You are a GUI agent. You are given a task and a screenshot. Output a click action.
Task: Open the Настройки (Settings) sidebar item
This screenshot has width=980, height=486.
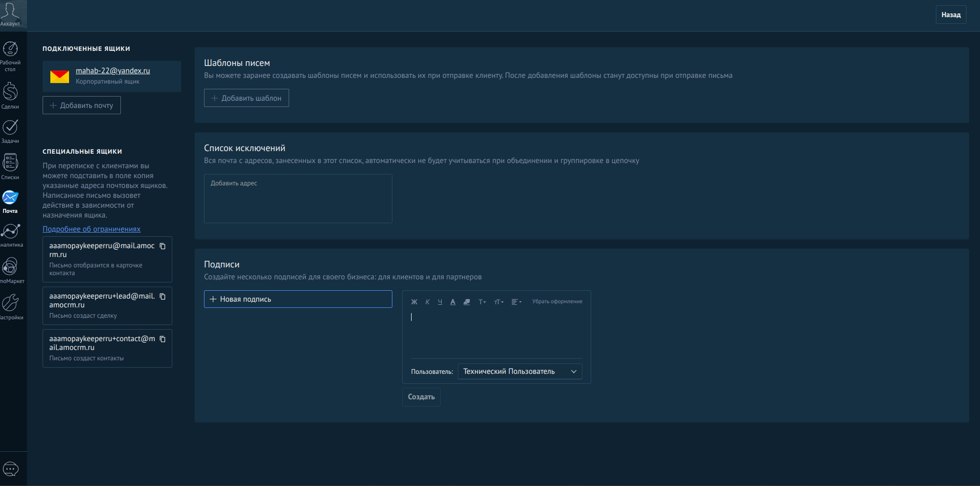10,306
